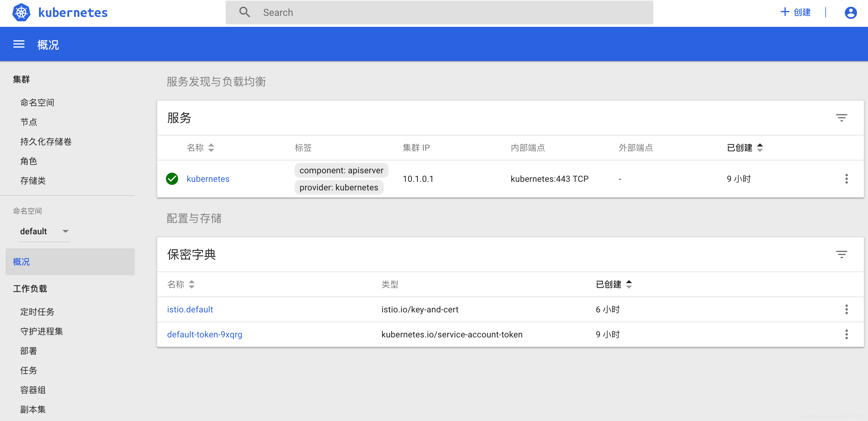The height and width of the screenshot is (421, 868).
Task: Click the search magnifier icon
Action: coord(245,13)
